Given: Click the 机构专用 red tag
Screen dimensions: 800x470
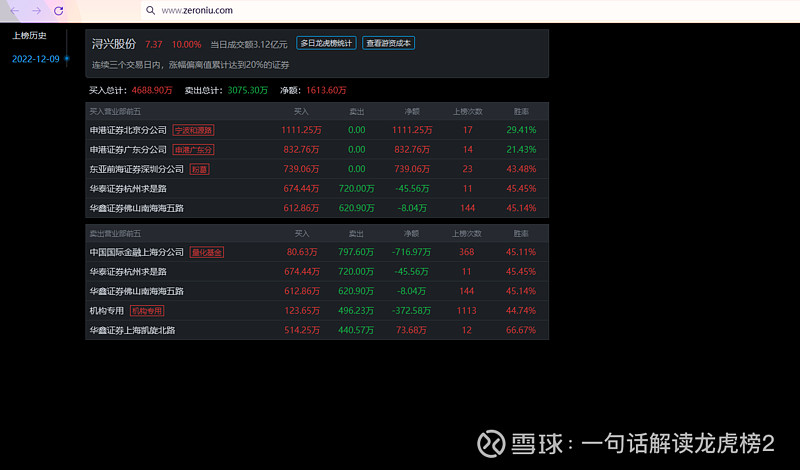Looking at the screenshot, I should pyautogui.click(x=147, y=311).
